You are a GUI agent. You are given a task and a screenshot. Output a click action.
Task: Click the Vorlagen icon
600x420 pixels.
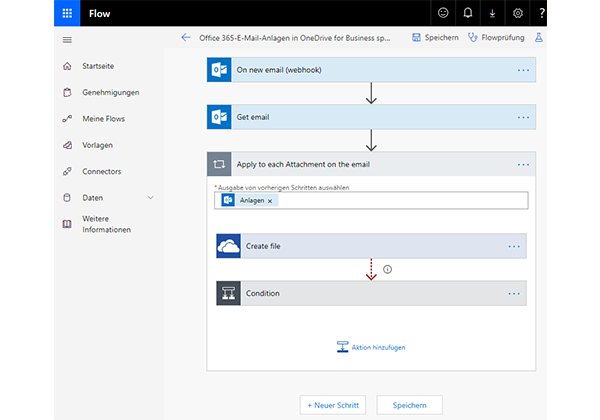click(x=67, y=145)
